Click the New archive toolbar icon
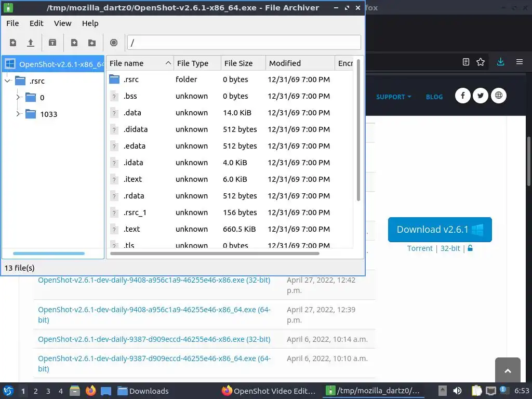The width and height of the screenshot is (532, 399). [13, 43]
